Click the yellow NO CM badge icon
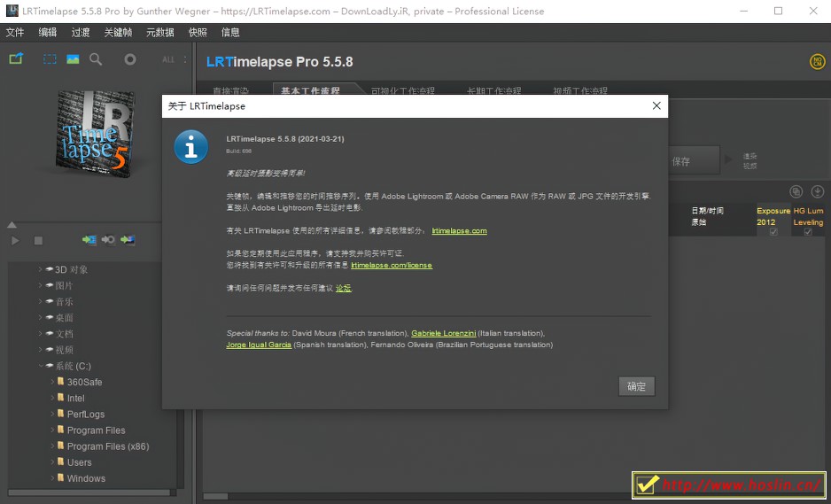This screenshot has width=831, height=504. (817, 61)
